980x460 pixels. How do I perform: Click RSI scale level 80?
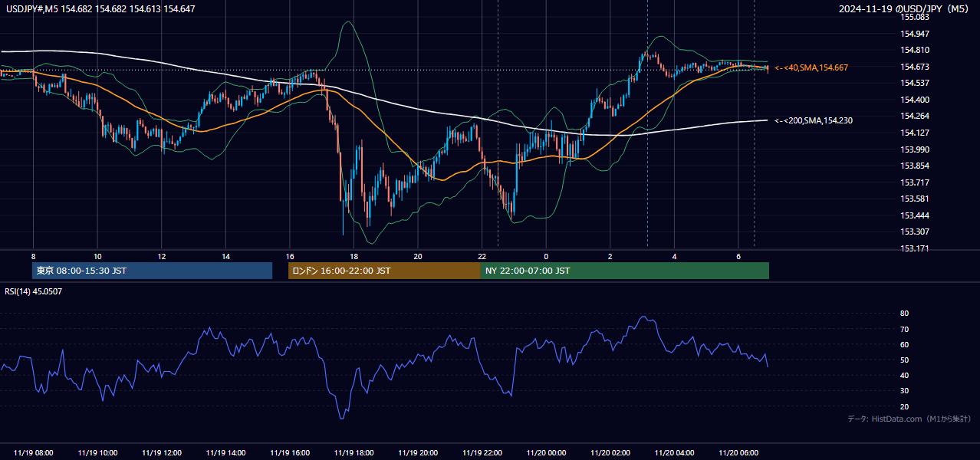point(904,314)
